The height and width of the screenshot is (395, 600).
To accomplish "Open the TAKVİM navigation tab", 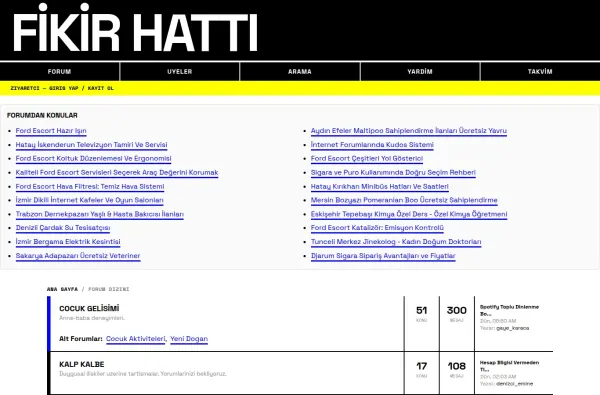I will pos(540,72).
